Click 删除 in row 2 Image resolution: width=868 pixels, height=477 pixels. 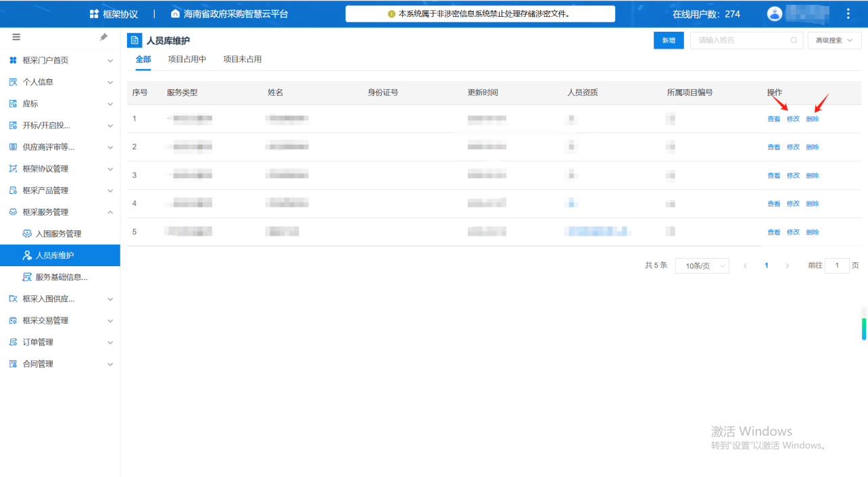[813, 147]
